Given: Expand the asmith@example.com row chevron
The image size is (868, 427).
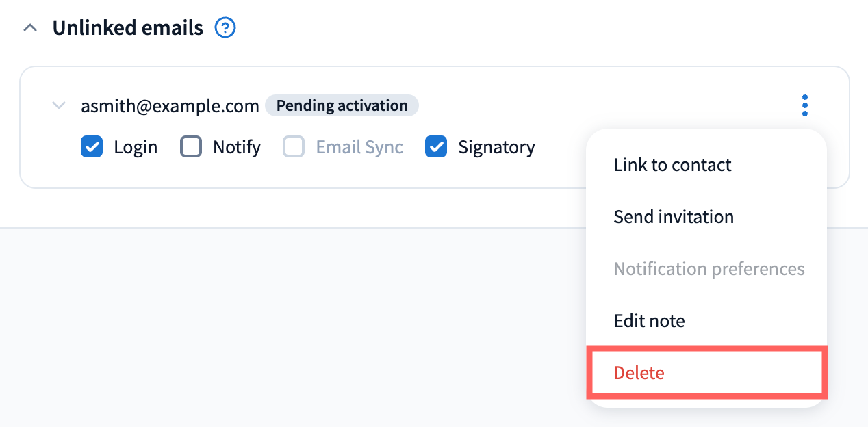Looking at the screenshot, I should (60, 106).
